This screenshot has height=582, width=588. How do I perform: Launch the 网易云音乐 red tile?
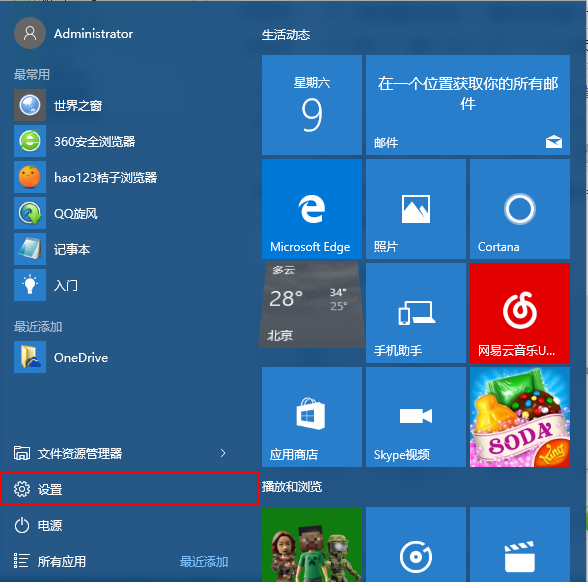[520, 313]
